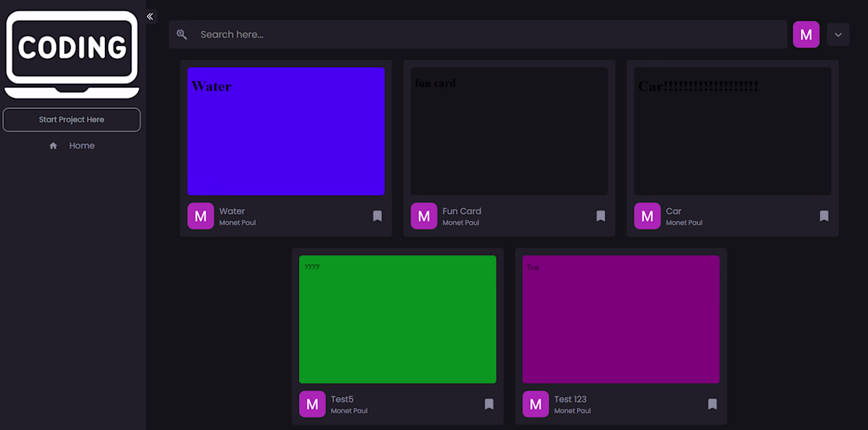Image resolution: width=868 pixels, height=430 pixels.
Task: Open the green yyyy project preview
Action: click(x=398, y=320)
